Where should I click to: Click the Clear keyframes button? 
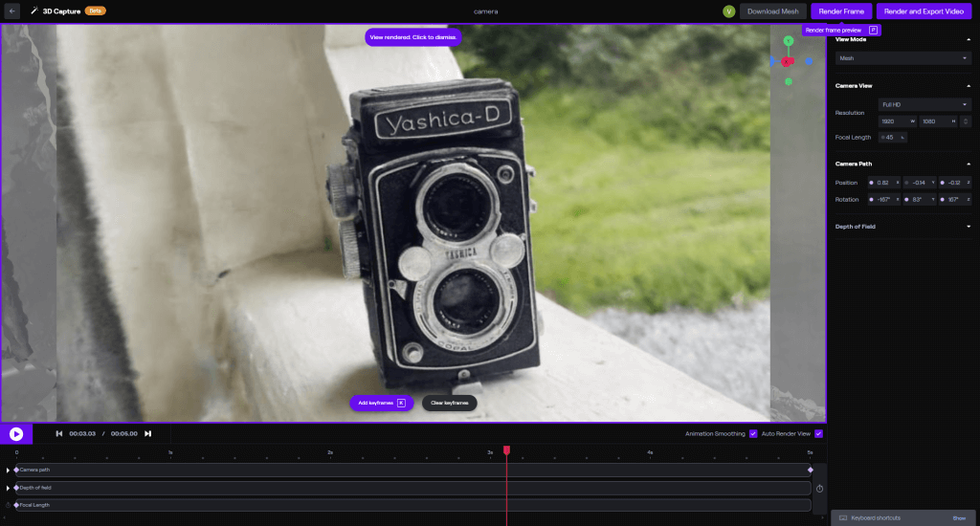450,403
